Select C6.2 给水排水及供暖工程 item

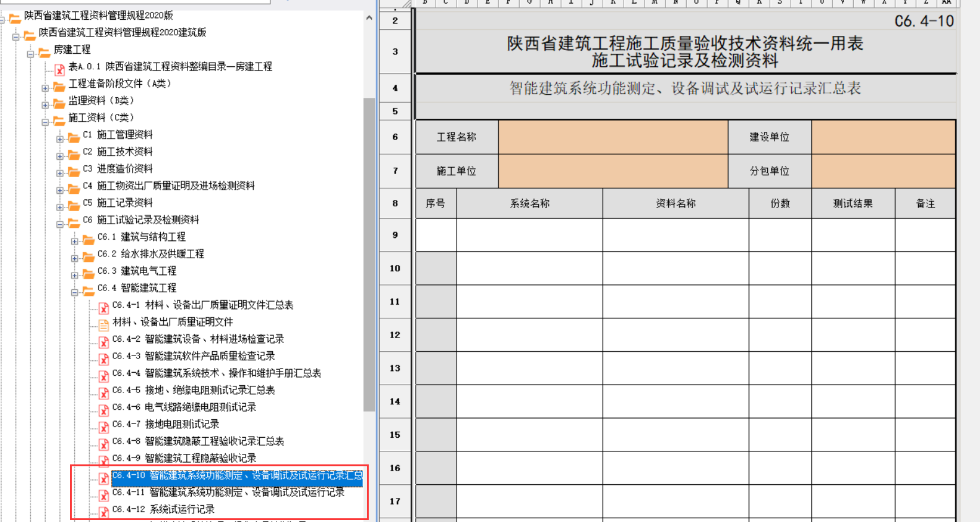click(150, 254)
